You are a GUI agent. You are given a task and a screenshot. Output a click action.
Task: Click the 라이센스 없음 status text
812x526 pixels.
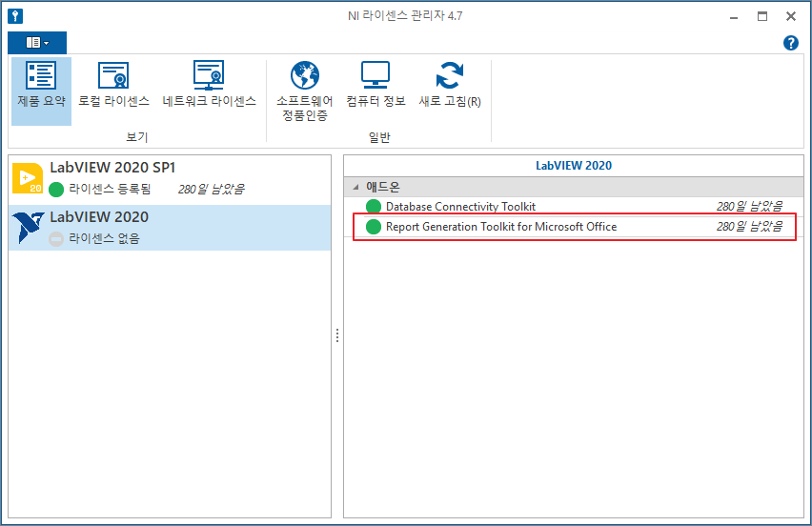(x=104, y=238)
